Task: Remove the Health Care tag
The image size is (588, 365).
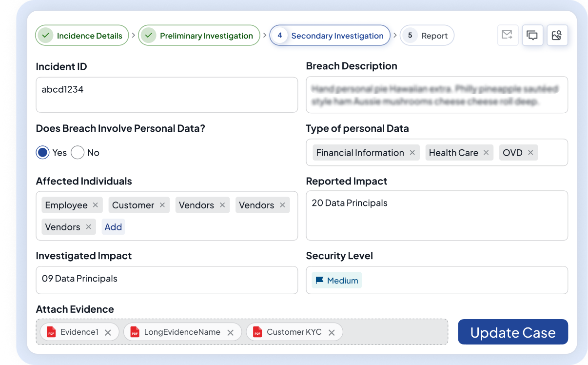Action: tap(486, 153)
